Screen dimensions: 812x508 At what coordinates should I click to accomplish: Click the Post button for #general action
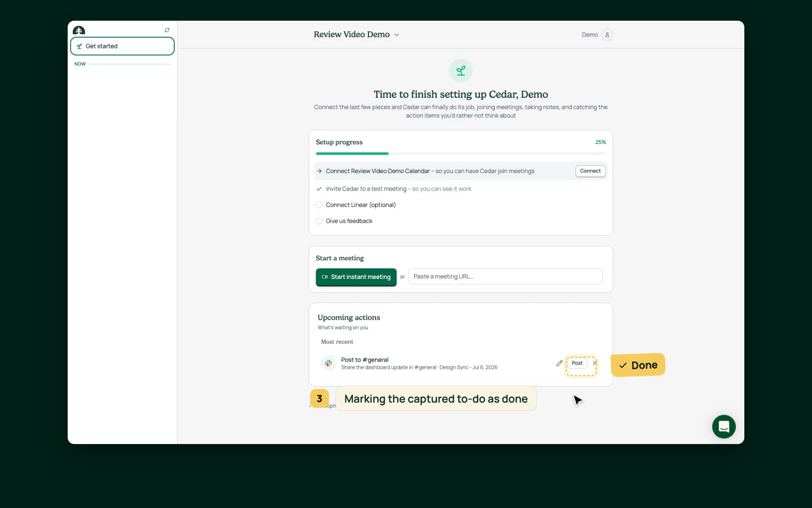pyautogui.click(x=577, y=363)
